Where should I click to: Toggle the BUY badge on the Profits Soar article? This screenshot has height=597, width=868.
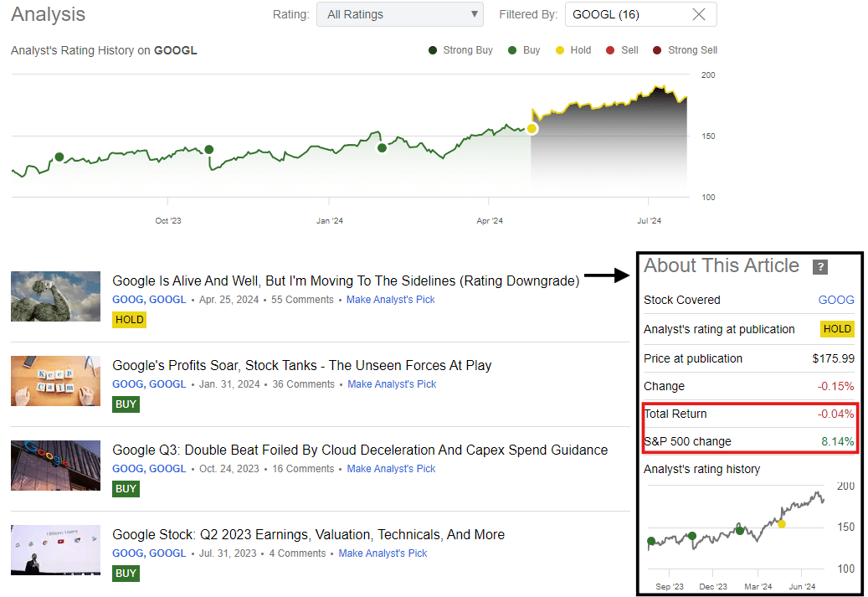pyautogui.click(x=126, y=404)
